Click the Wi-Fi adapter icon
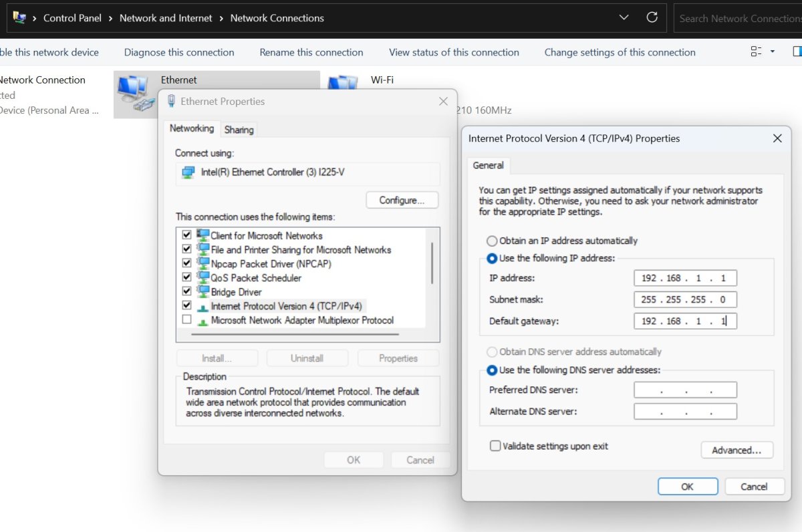Screen dimensions: 802x532 pos(343,82)
